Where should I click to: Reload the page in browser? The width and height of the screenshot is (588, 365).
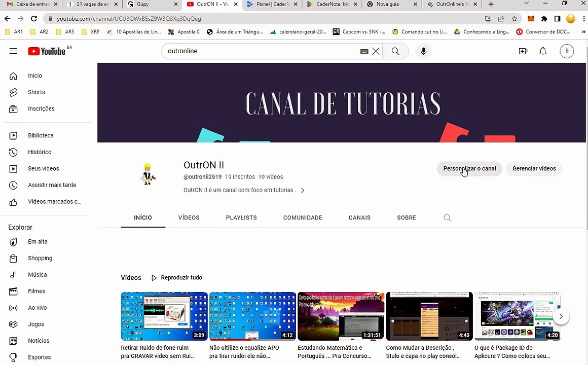34,18
